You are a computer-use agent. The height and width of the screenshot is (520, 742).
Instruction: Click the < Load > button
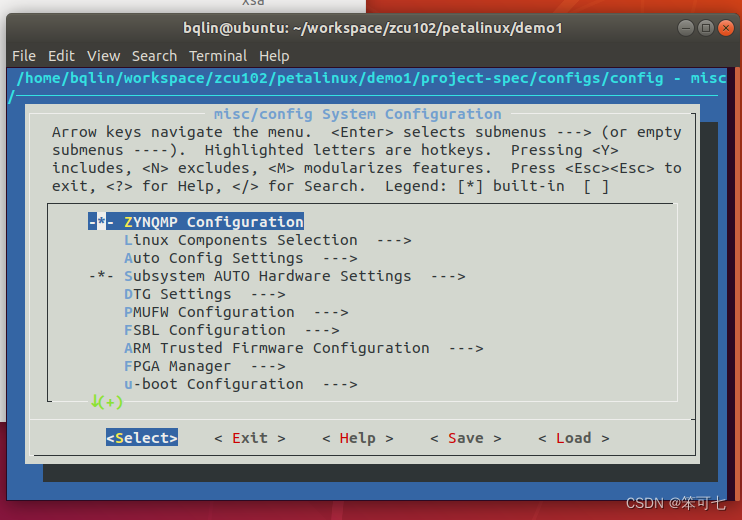574,438
